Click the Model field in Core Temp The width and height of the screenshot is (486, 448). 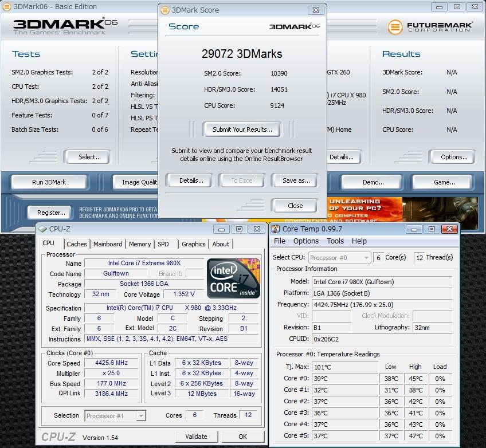click(382, 282)
